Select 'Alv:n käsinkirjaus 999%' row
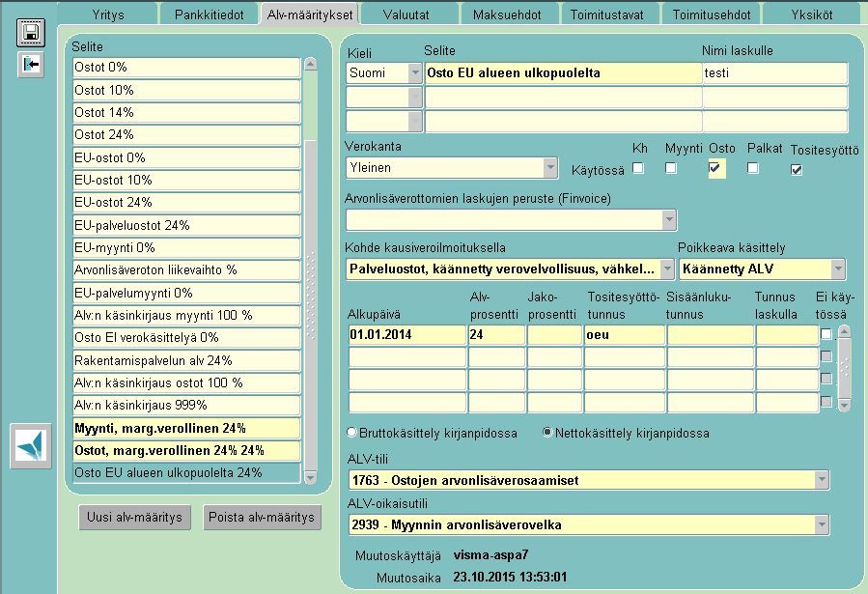The width and height of the screenshot is (868, 594). point(186,406)
